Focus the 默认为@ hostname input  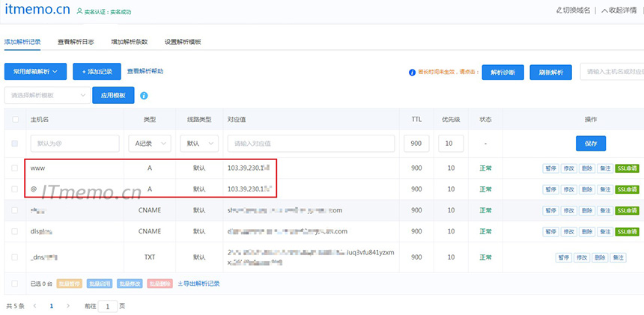(x=75, y=144)
